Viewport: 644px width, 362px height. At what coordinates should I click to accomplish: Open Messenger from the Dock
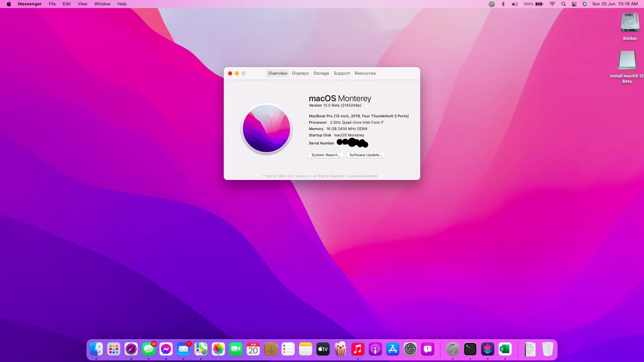point(166,349)
